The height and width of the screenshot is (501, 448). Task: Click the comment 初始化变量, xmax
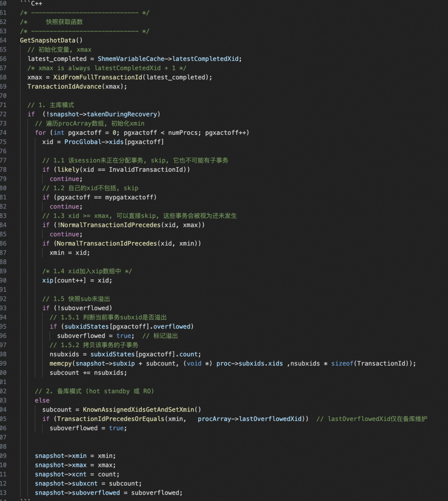(x=59, y=50)
